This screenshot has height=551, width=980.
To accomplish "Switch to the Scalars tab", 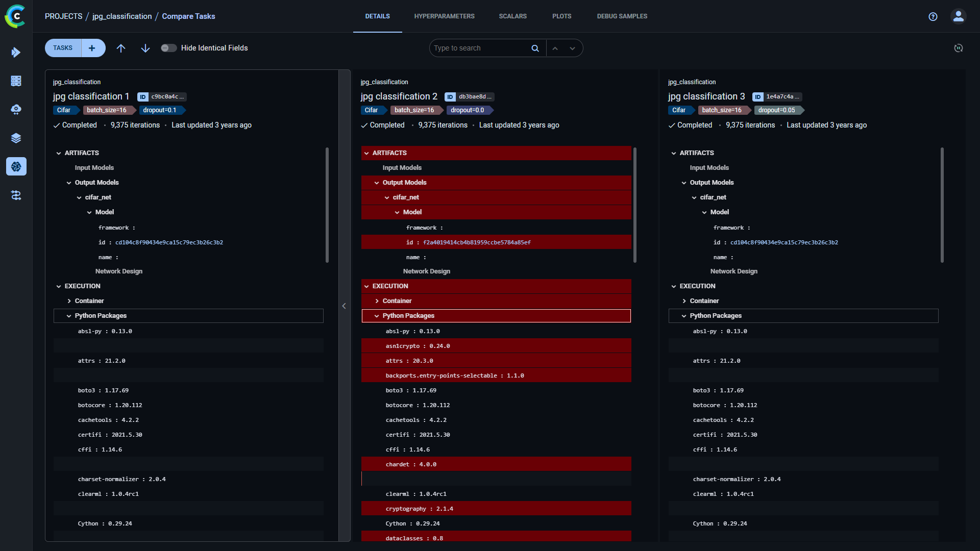I will pyautogui.click(x=513, y=16).
